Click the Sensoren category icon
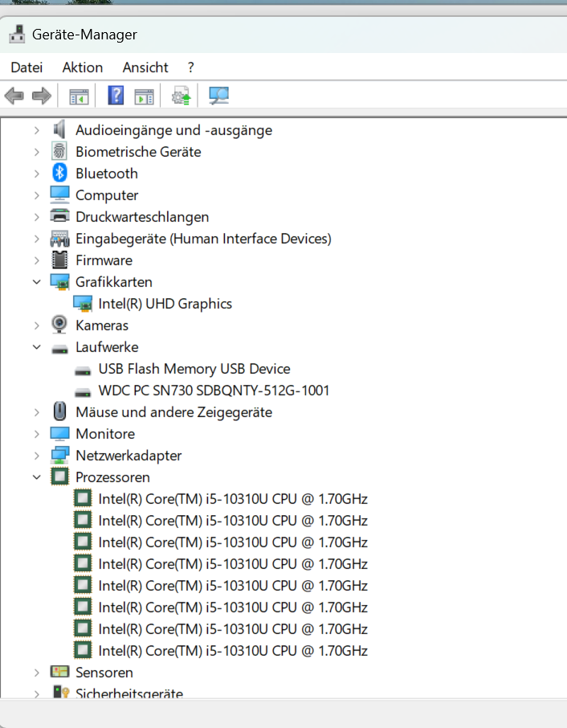The width and height of the screenshot is (567, 728). coord(59,672)
